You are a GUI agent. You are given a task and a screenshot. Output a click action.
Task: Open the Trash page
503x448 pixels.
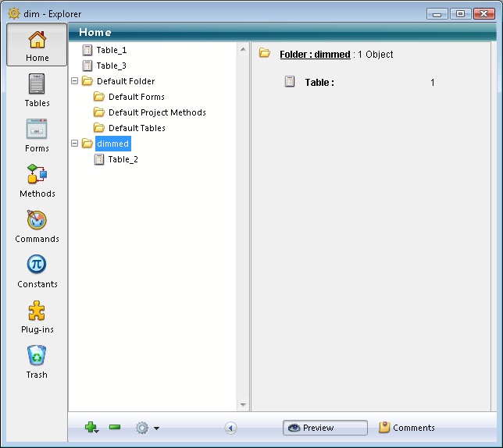37,362
